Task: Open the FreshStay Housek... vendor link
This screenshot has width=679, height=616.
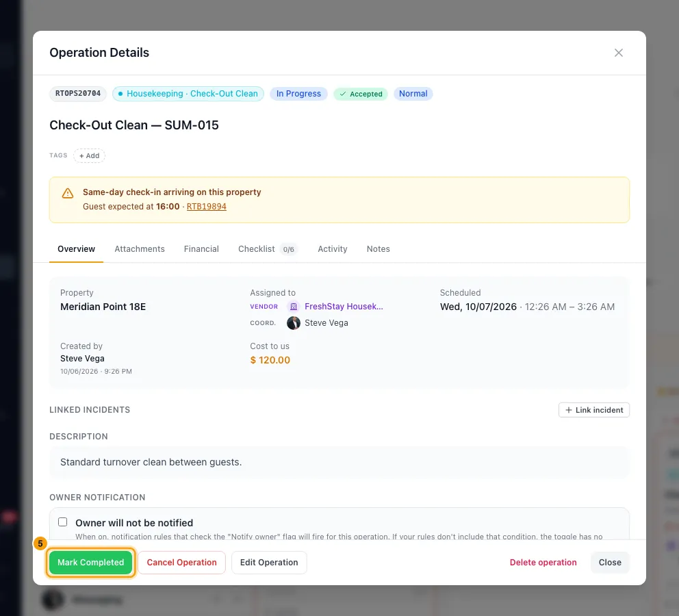Action: coord(344,307)
